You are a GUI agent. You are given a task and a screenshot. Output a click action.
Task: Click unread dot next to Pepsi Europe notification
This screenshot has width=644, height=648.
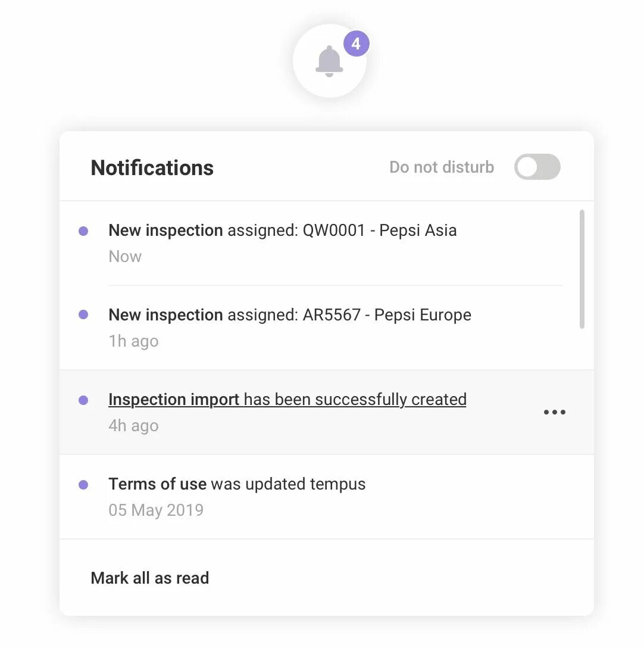pyautogui.click(x=83, y=314)
